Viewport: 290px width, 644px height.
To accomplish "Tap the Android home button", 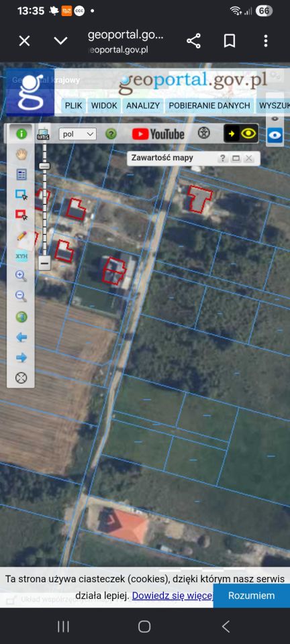I will (144, 627).
